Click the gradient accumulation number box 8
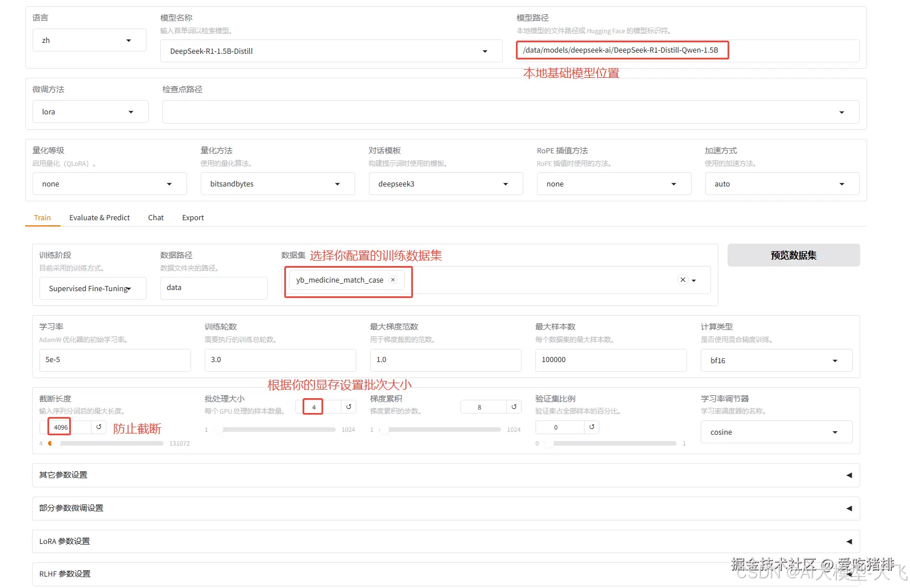910x588 pixels. click(484, 407)
